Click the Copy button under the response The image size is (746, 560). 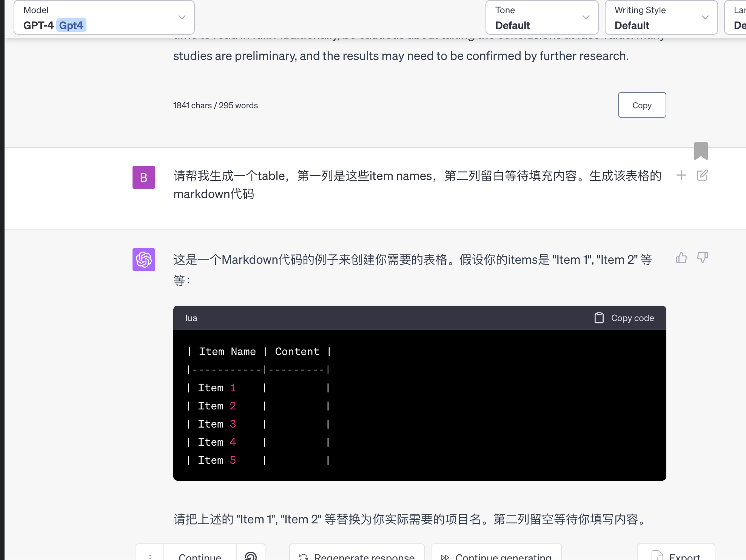(x=642, y=105)
